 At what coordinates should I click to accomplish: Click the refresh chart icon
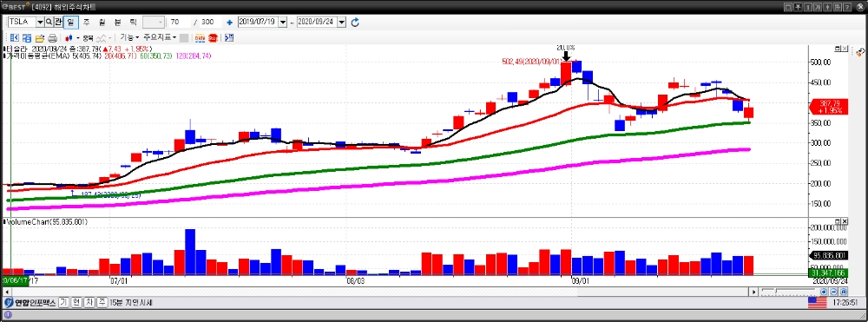pyautogui.click(x=355, y=22)
